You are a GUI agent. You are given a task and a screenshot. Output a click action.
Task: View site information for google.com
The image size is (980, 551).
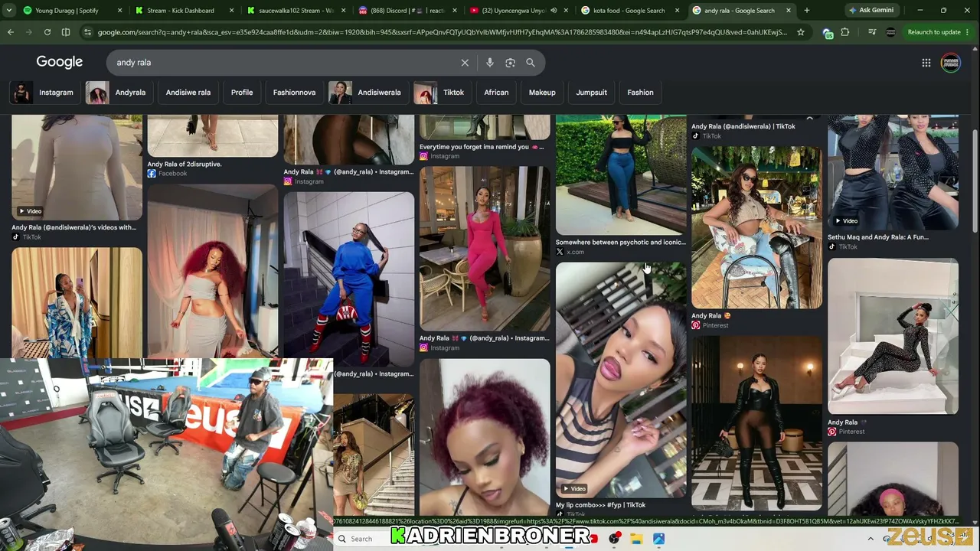click(87, 32)
